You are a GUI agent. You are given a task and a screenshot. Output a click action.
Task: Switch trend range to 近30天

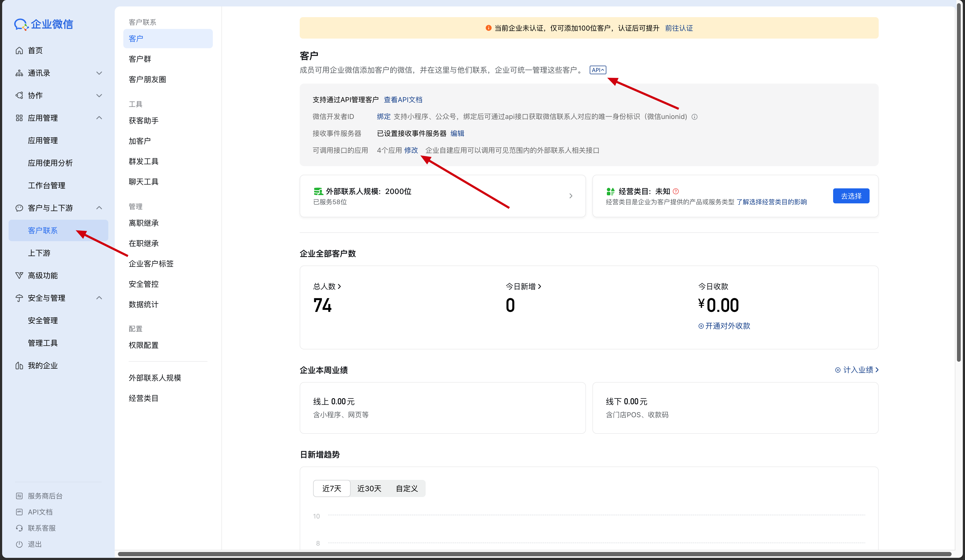click(x=369, y=488)
